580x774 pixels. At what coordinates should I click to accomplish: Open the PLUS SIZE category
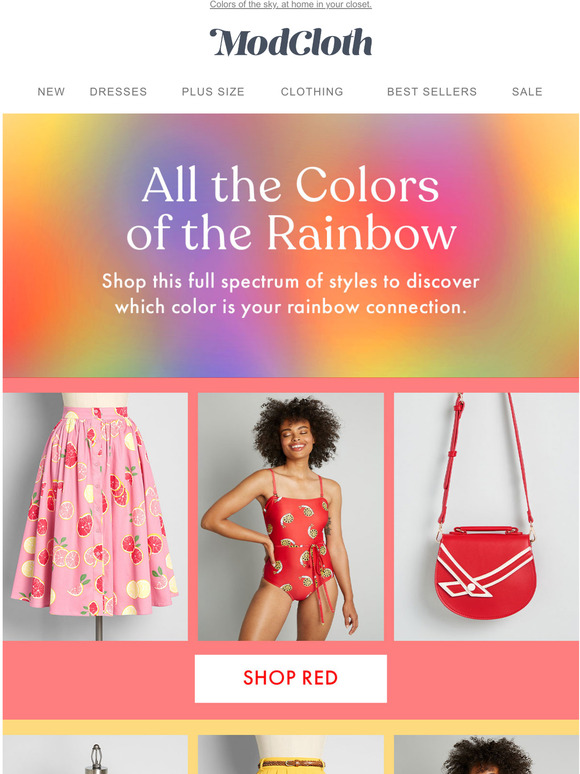click(x=213, y=92)
